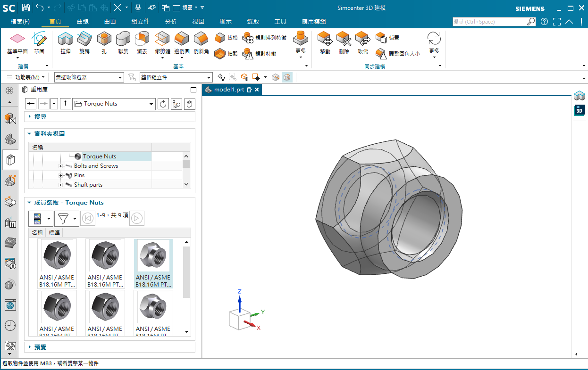588x370 pixels.
Task: Select the 偏置 offset region tool
Action: click(x=387, y=38)
